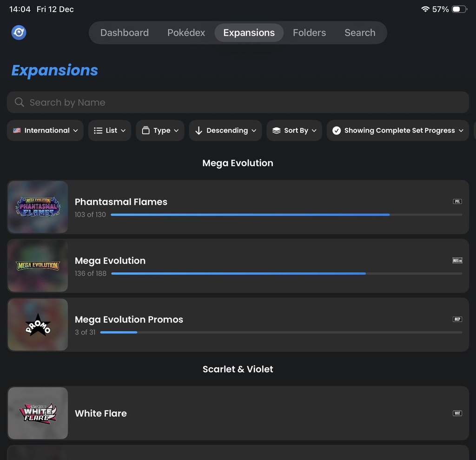Click the WHT set symbol badge
The height and width of the screenshot is (460, 476).
[457, 413]
